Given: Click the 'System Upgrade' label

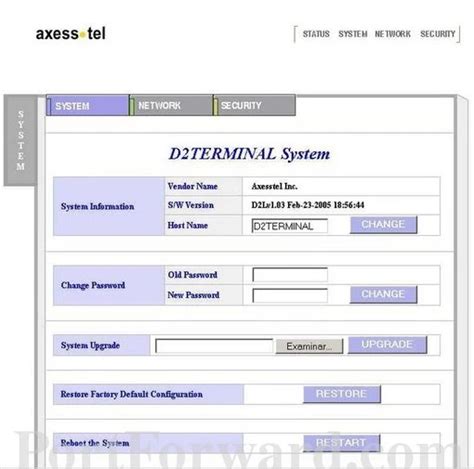Looking at the screenshot, I should point(90,346).
